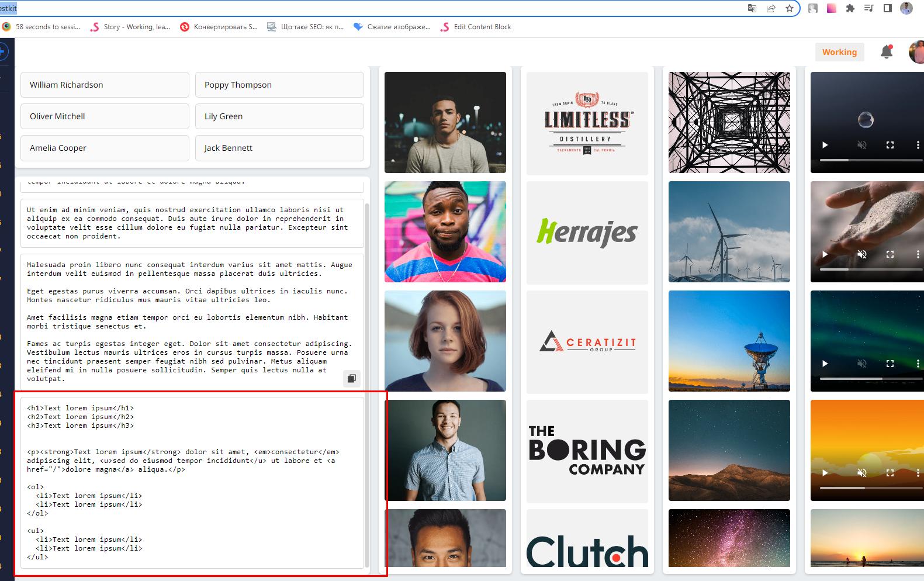Play the sand-in-hand video

pyautogui.click(x=825, y=254)
